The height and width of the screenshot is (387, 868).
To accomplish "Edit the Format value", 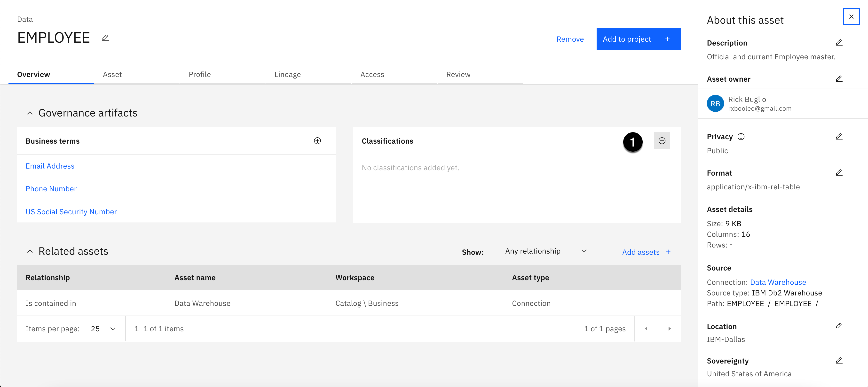I will [x=839, y=173].
